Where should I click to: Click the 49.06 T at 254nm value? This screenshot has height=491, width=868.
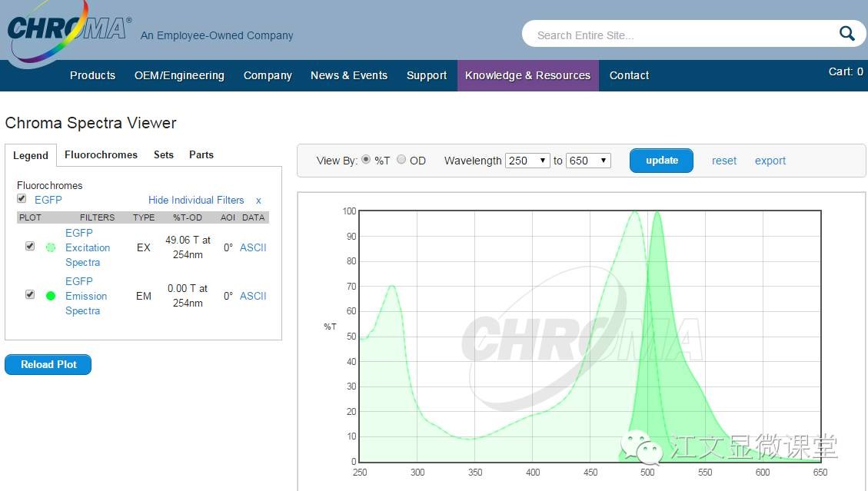tap(188, 247)
